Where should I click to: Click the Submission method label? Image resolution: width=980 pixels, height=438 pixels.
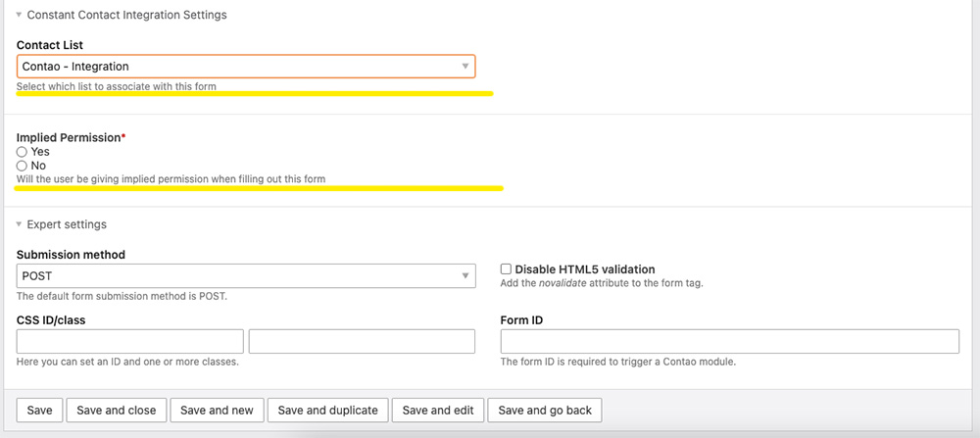(72, 255)
